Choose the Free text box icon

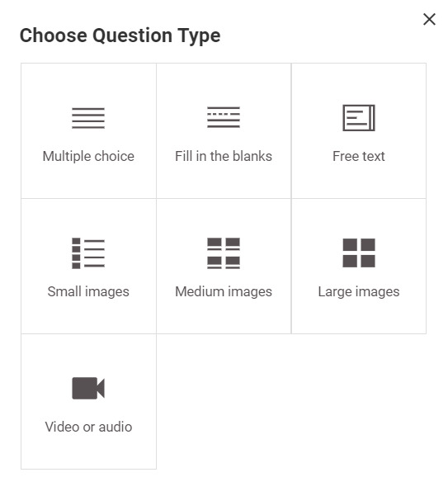[x=359, y=118]
